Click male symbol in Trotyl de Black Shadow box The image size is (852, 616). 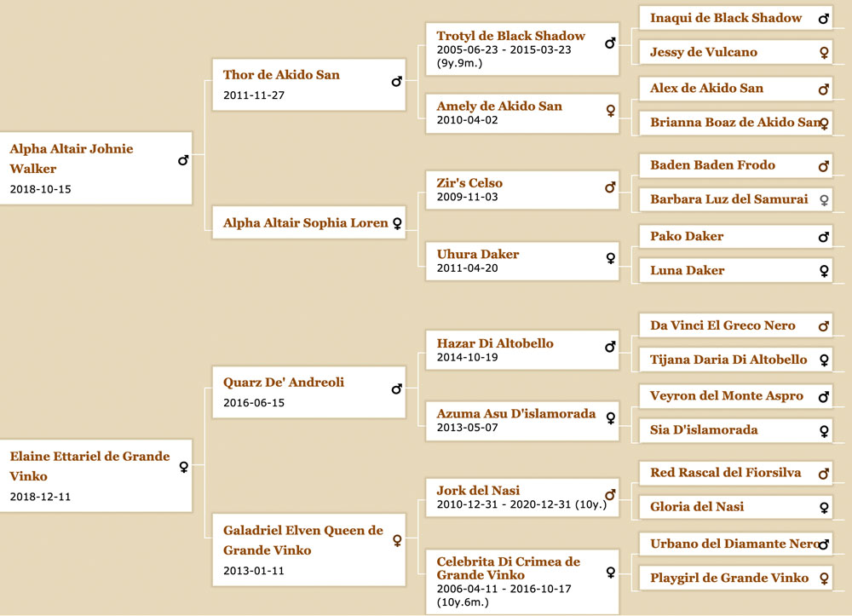610,43
